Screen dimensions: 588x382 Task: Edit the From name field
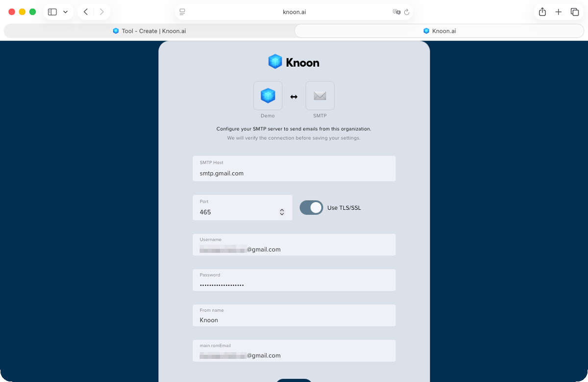pyautogui.click(x=294, y=315)
